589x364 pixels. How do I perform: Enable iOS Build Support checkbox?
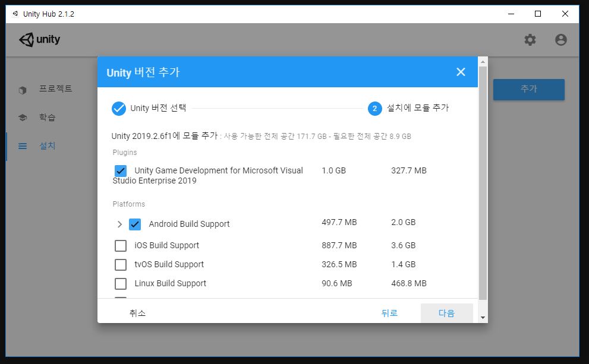[121, 245]
